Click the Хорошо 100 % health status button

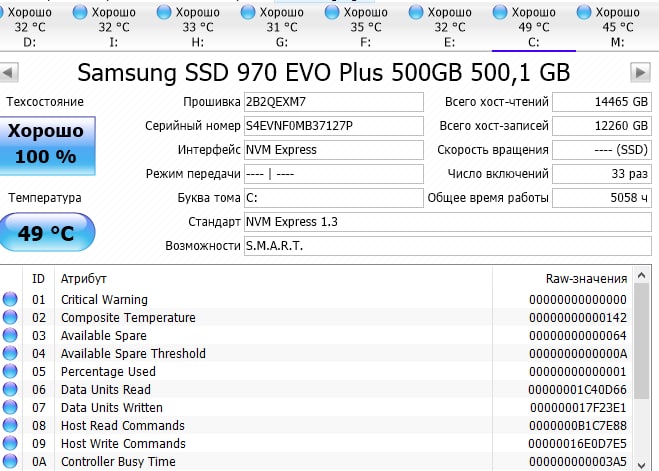47,145
